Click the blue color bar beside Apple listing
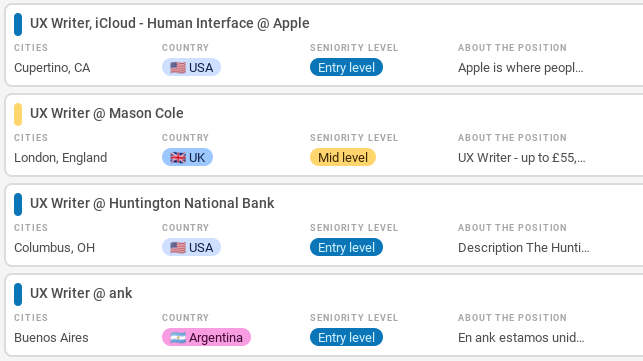The width and height of the screenshot is (643, 361). coord(18,24)
